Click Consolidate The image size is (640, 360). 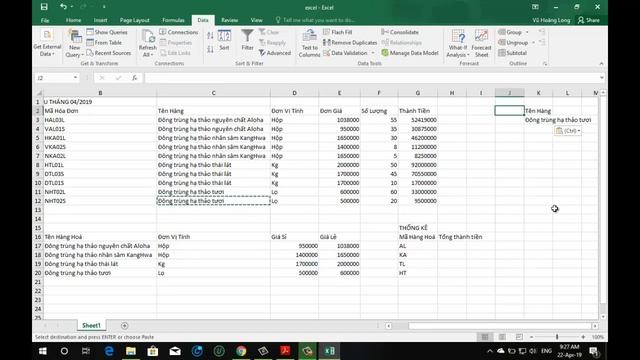point(400,32)
